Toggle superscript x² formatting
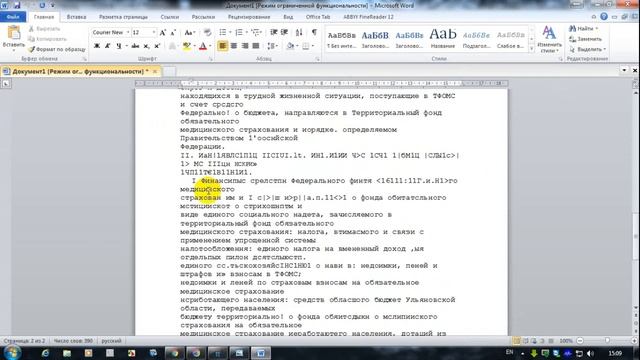The image size is (640, 360). pyautogui.click(x=157, y=46)
